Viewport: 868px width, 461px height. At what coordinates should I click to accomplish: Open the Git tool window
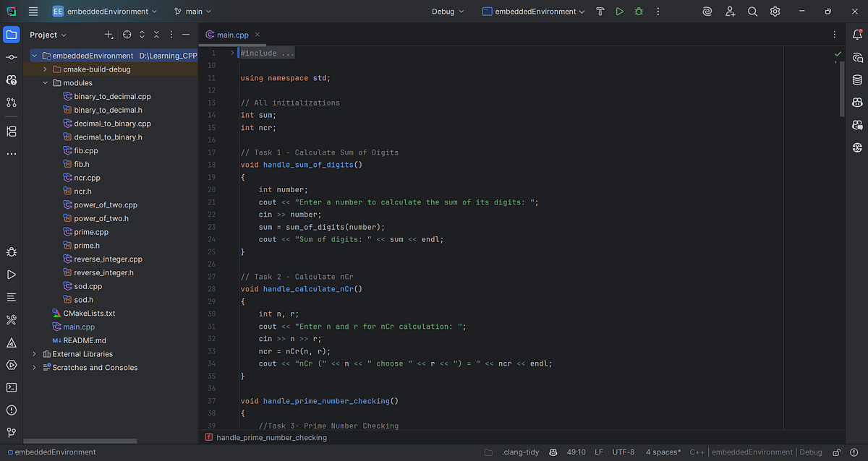[11, 432]
